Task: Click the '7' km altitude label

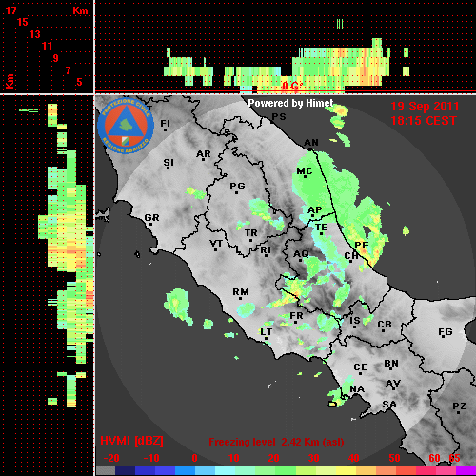Action: click(68, 70)
